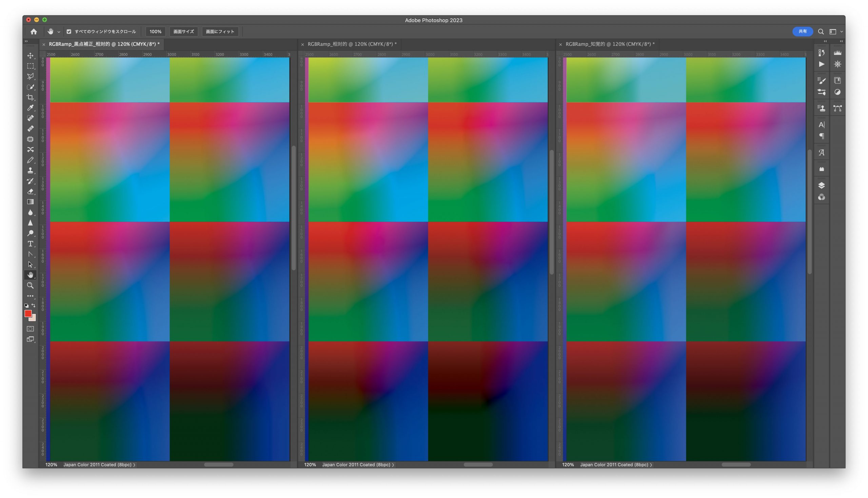Screen dimensions: 868x498
Task: Open the Actions panel play icon
Action: pyautogui.click(x=822, y=64)
